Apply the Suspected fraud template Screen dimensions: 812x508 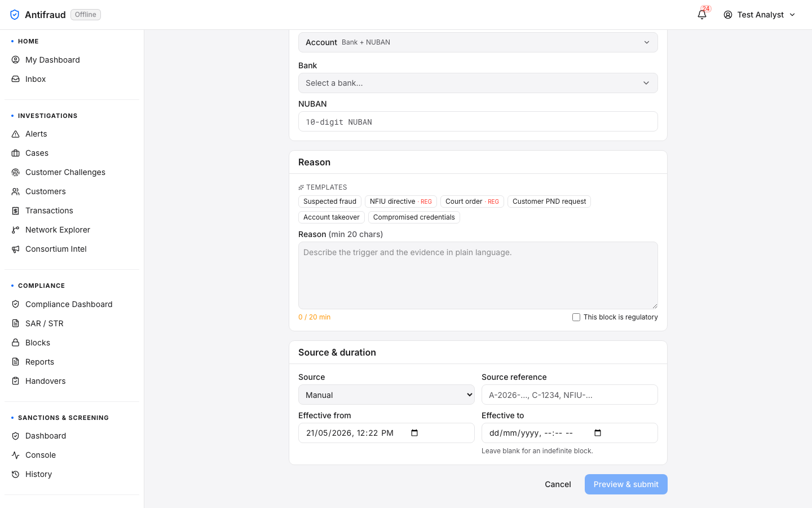330,202
